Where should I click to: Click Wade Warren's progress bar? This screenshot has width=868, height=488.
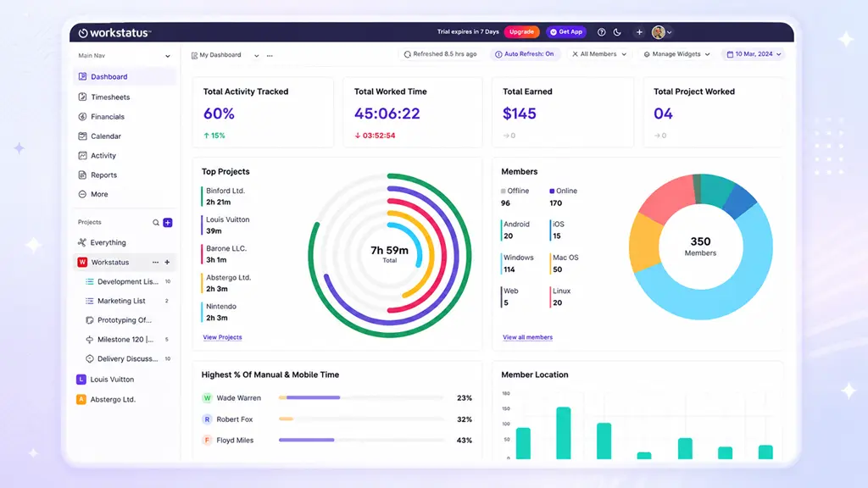coord(361,398)
